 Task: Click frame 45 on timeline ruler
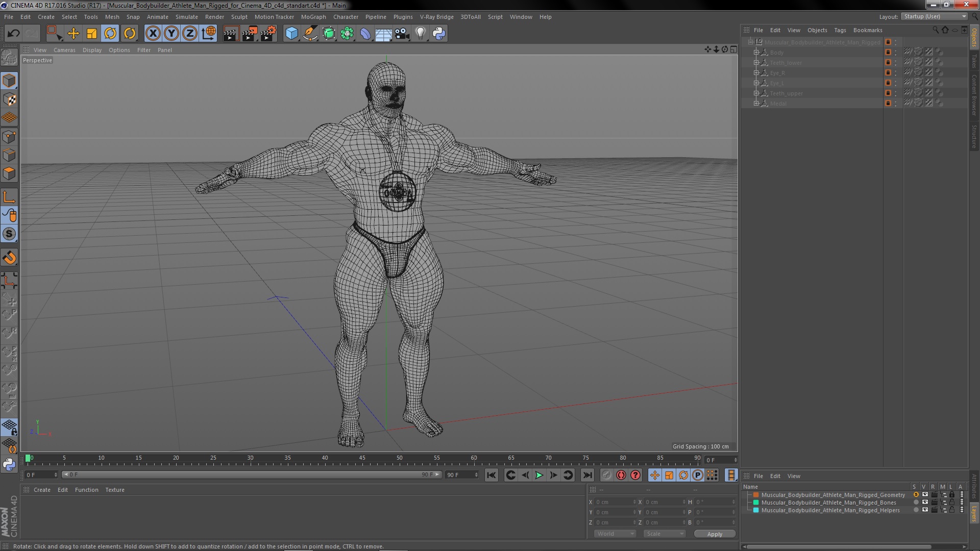(x=362, y=459)
